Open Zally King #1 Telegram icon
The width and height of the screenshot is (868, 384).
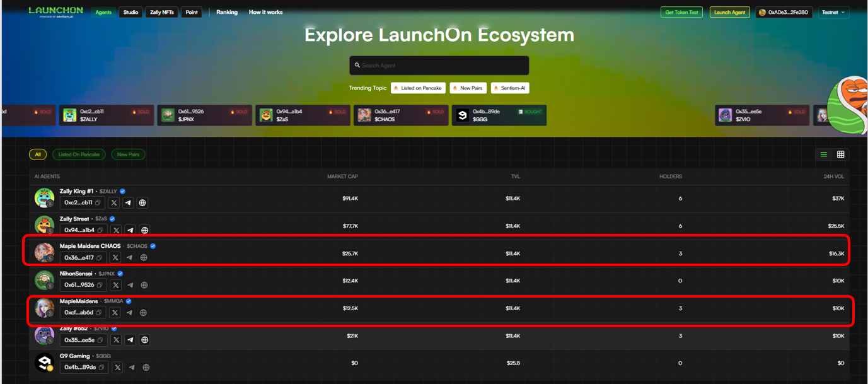[128, 203]
